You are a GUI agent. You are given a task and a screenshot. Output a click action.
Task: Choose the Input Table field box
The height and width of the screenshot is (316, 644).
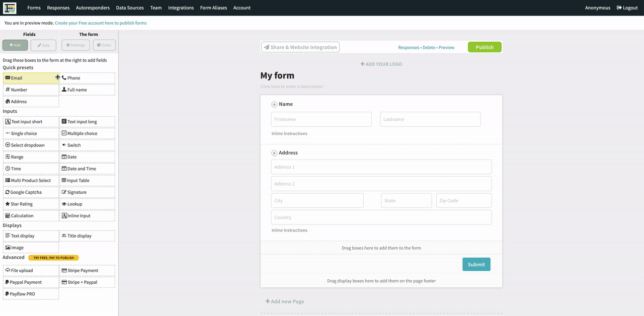click(x=87, y=181)
